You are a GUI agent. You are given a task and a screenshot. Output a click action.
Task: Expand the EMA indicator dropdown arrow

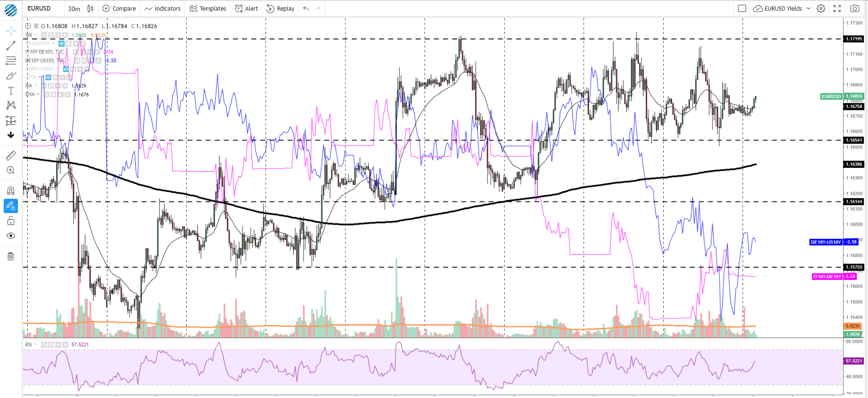click(38, 94)
